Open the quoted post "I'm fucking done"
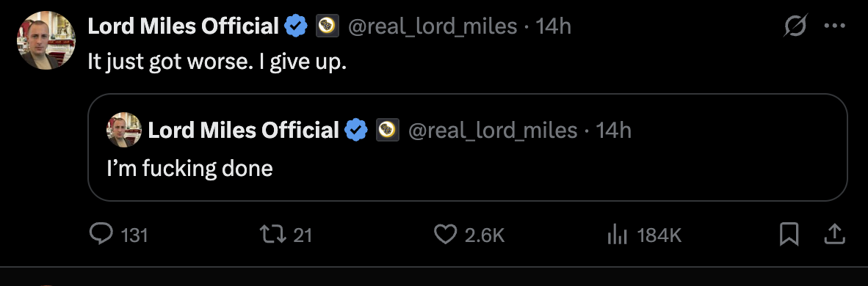This screenshot has height=286, width=868. [467, 147]
